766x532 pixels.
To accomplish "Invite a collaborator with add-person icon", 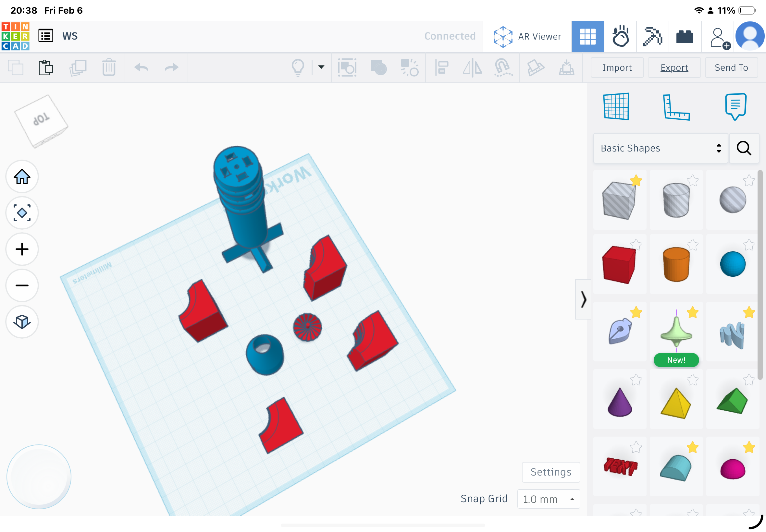I will coord(720,38).
